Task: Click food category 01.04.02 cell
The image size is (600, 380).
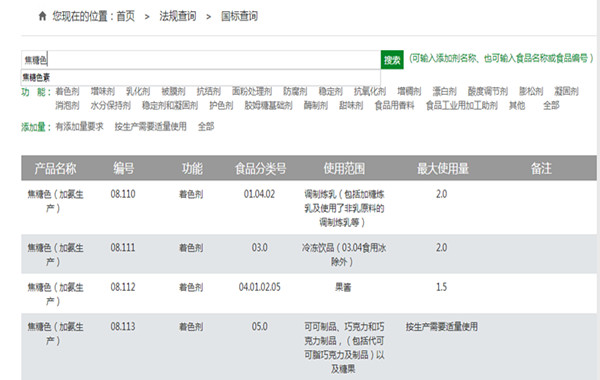Action: coord(259,194)
